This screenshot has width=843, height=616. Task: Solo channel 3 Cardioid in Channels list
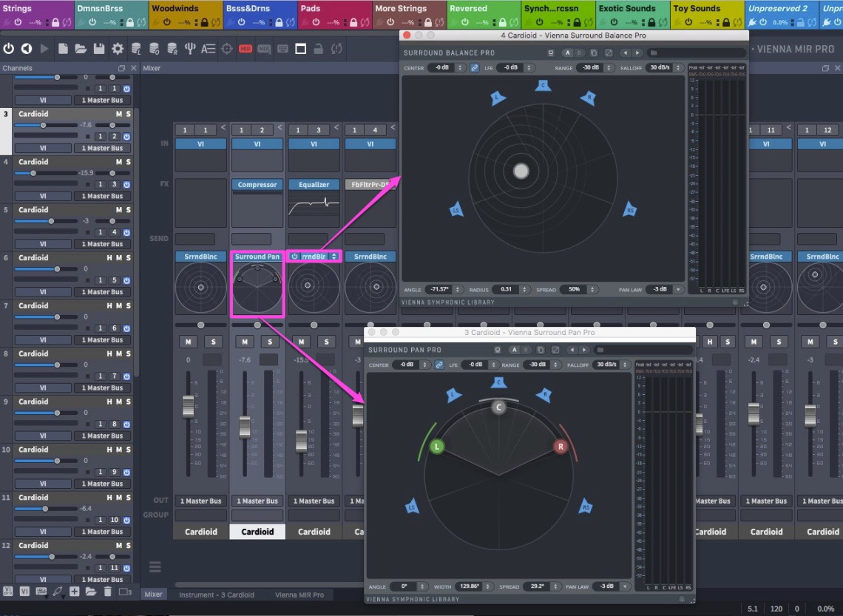coord(129,114)
